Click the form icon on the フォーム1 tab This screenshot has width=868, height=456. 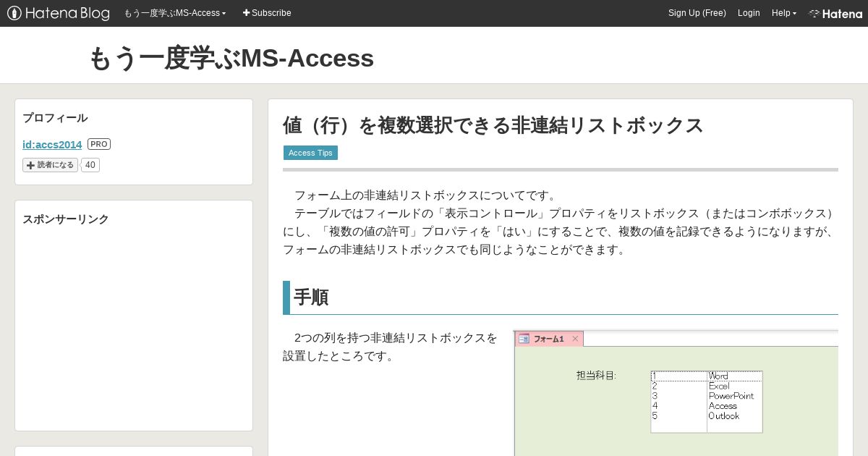pos(524,339)
